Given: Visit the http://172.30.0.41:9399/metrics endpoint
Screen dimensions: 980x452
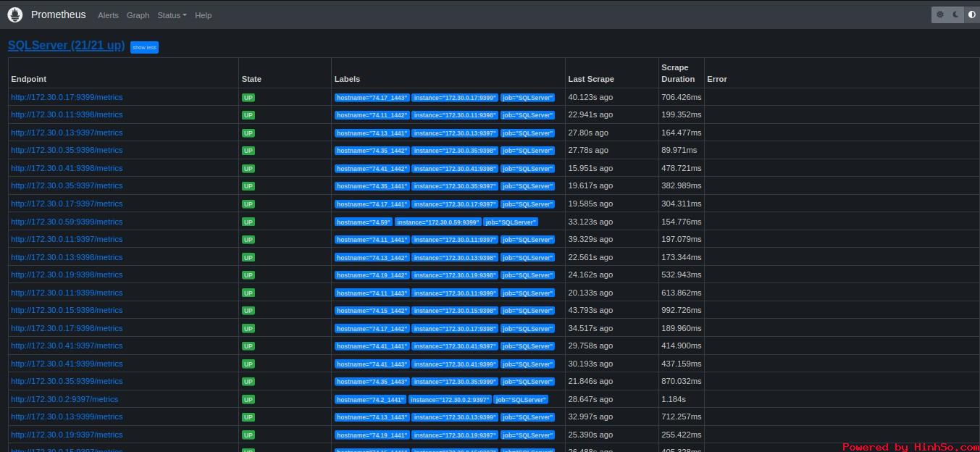Looking at the screenshot, I should (67, 364).
